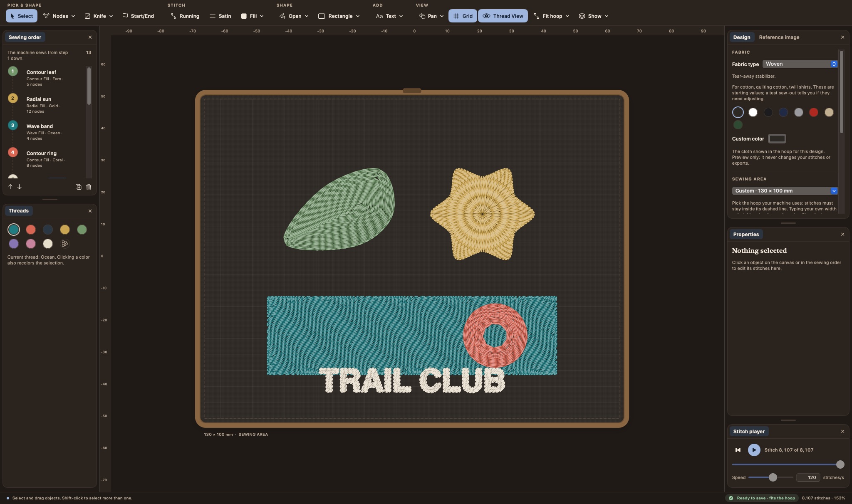Click the stitch player Speed slider handle

tap(773, 477)
